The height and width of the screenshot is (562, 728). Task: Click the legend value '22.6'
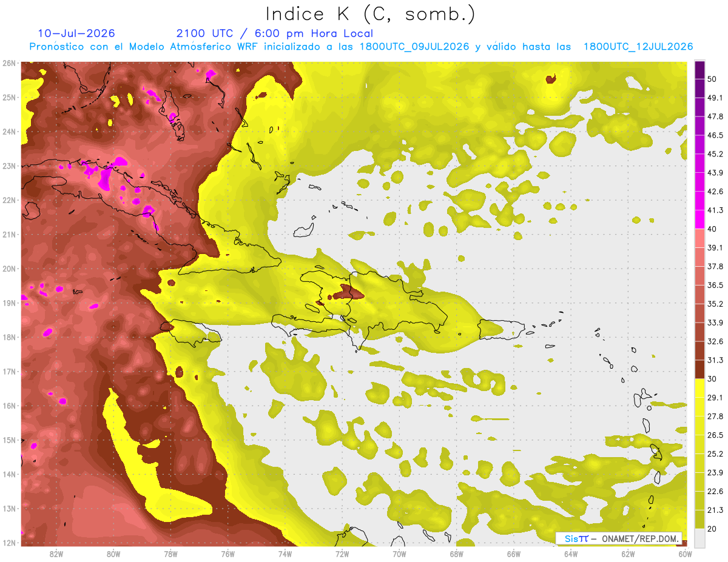(715, 492)
